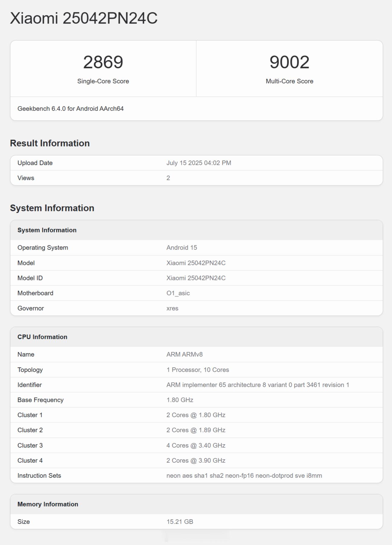Click the large System Information section heading
Screen dimensions: 392x545
click(52, 208)
